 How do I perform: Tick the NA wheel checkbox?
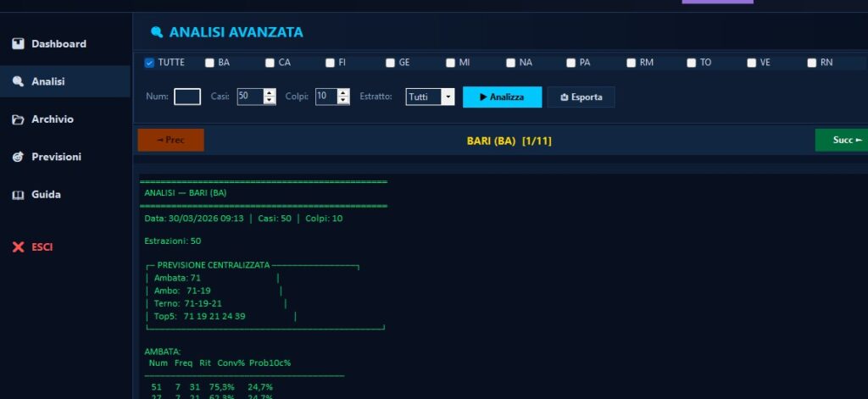511,63
